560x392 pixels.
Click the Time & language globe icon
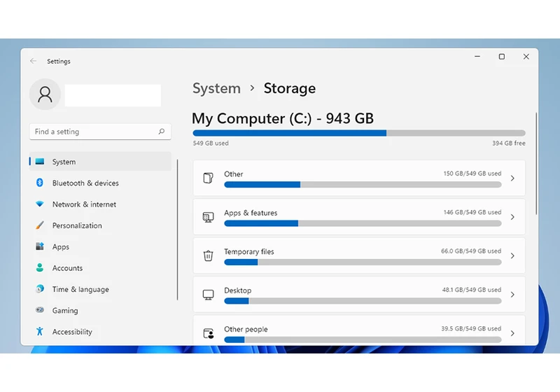click(x=40, y=289)
